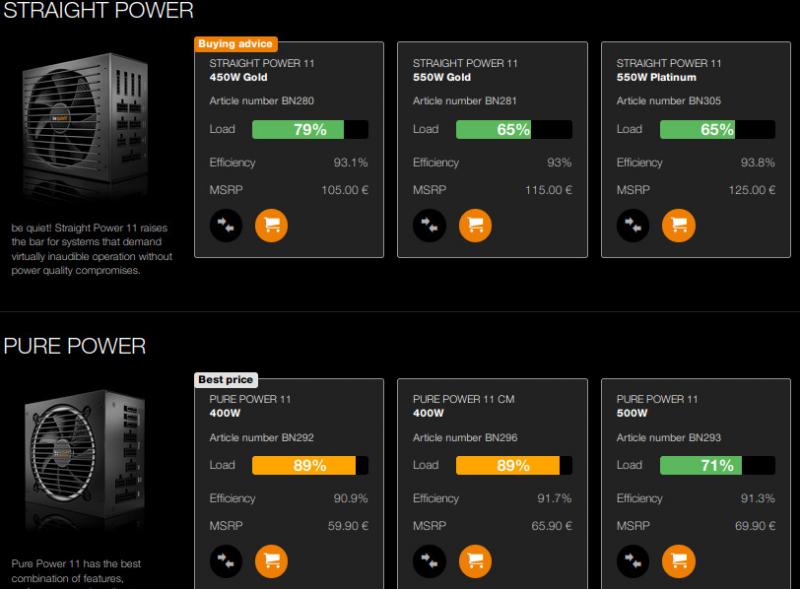Open Pure Power 11 CM 400W title
This screenshot has height=589, width=800.
point(464,406)
